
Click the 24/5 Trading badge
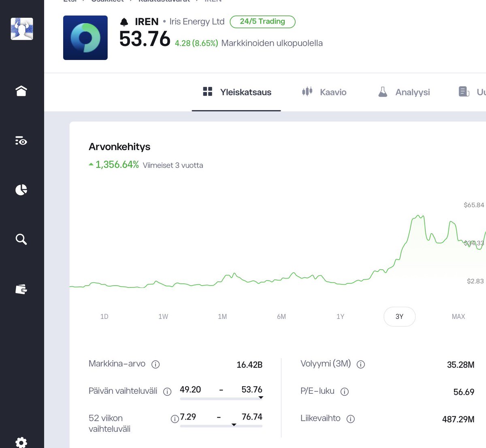tap(262, 21)
